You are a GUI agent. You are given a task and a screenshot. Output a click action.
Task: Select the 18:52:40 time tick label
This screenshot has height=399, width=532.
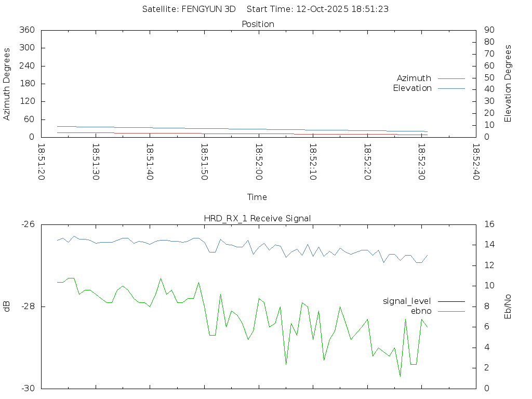click(475, 162)
